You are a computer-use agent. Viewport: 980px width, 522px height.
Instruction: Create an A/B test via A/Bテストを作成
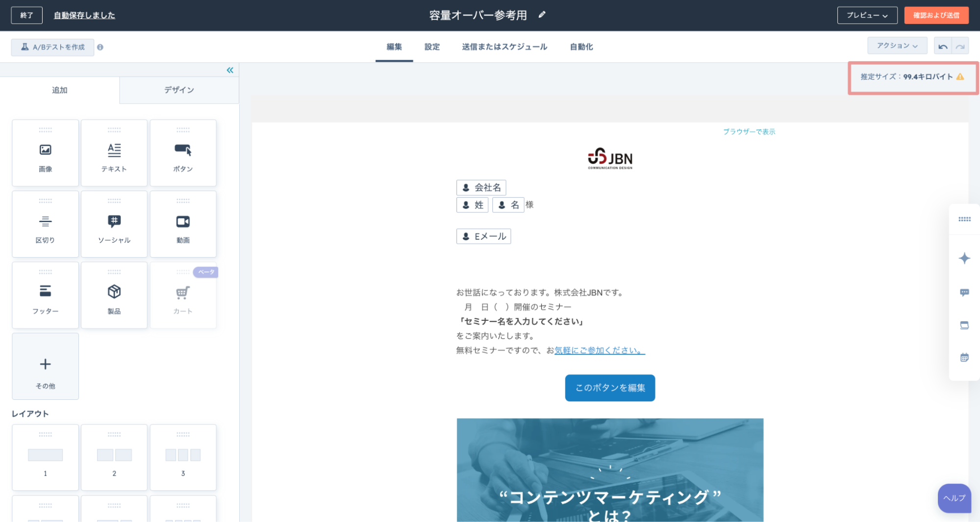52,47
